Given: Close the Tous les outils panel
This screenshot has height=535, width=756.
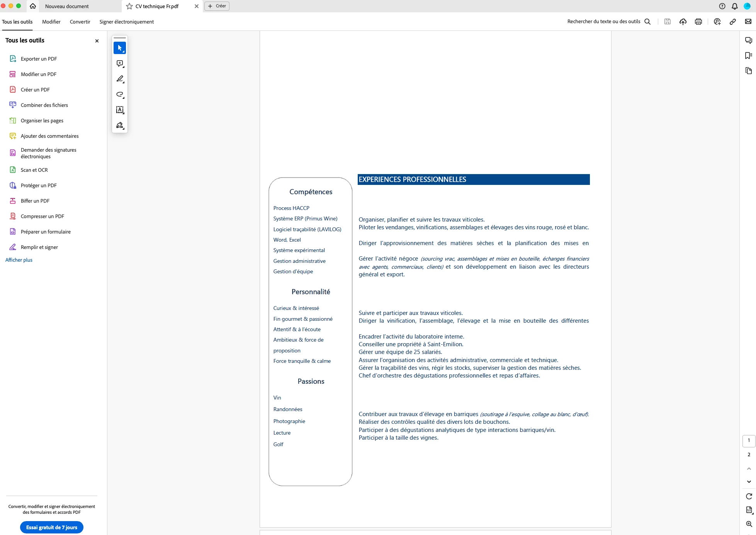Looking at the screenshot, I should point(97,41).
